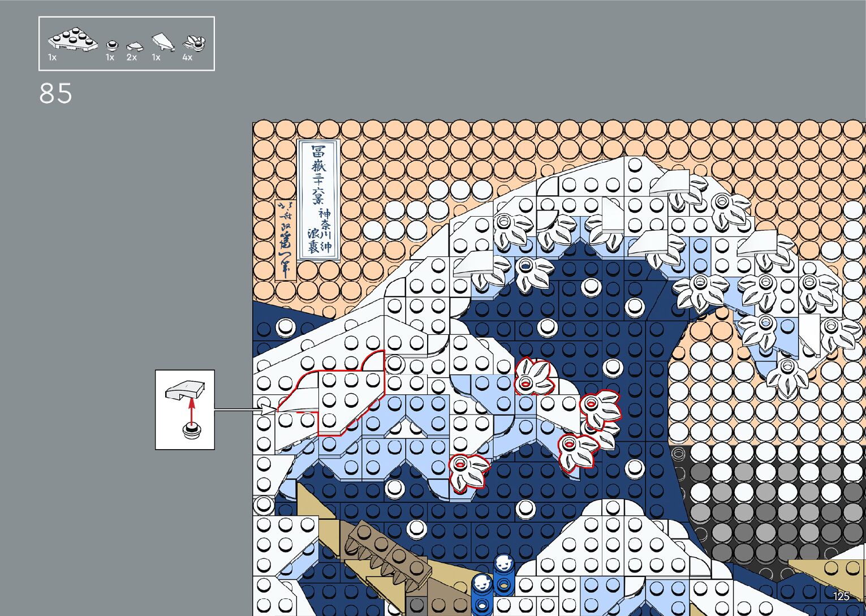Click the tan sawtooth boat piece

(386, 553)
